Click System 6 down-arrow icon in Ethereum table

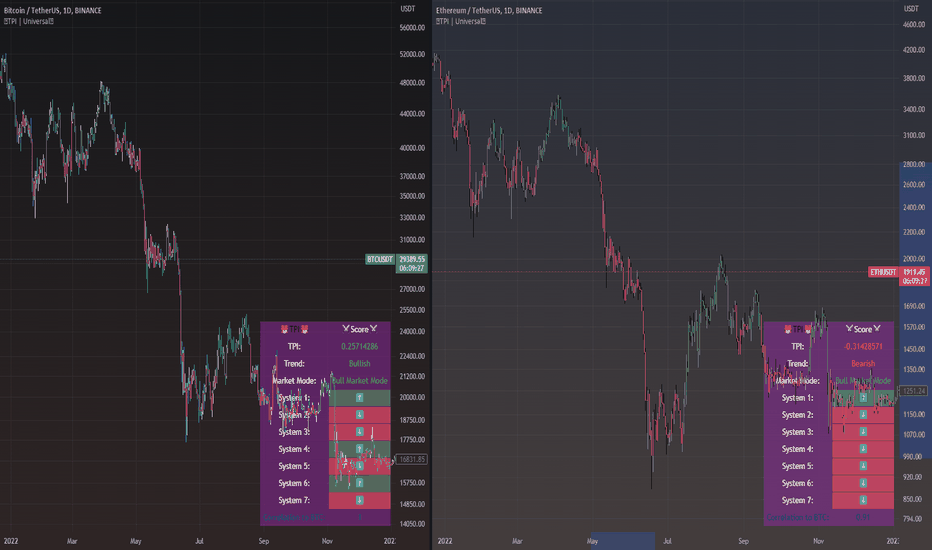pos(863,483)
